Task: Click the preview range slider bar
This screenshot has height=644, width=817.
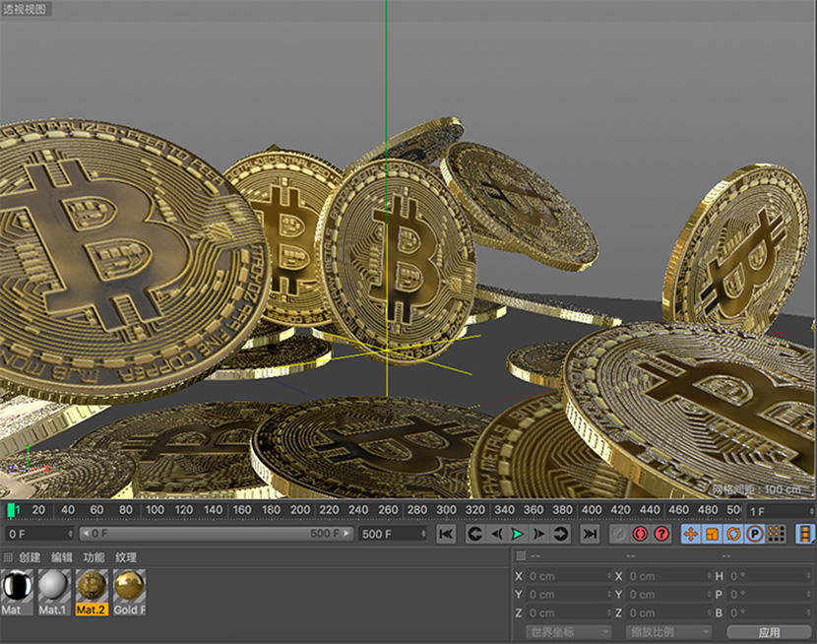Action: (217, 534)
